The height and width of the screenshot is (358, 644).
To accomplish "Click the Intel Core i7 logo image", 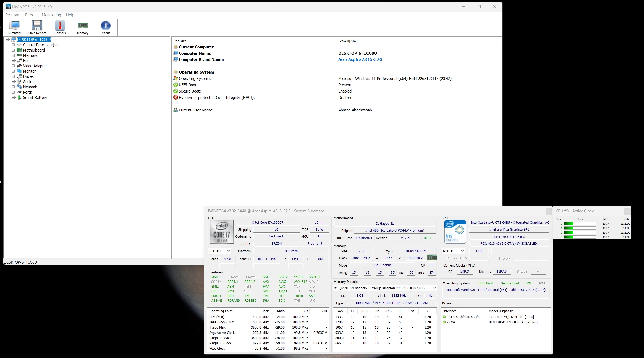I will (x=222, y=232).
